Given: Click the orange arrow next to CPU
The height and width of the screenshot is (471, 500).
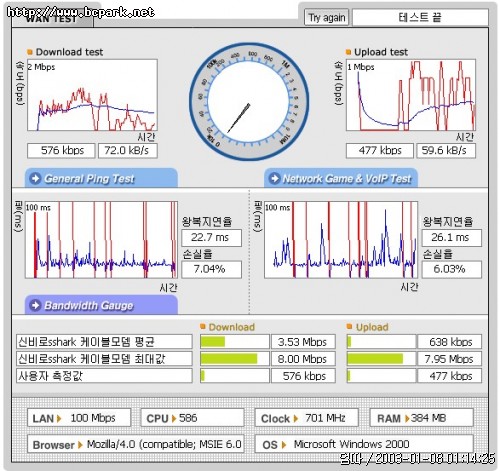Looking at the screenshot, I should pyautogui.click(x=173, y=418).
